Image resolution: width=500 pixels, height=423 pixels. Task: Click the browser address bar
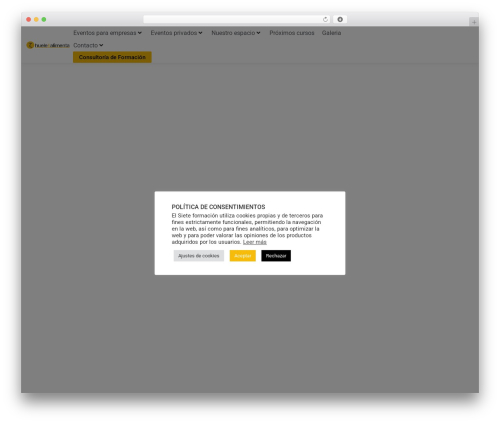click(237, 20)
